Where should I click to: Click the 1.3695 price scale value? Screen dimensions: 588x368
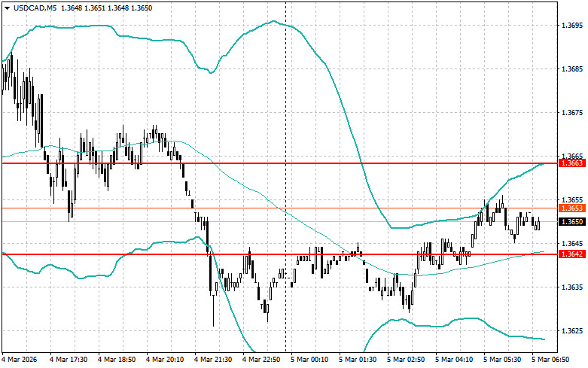pyautogui.click(x=572, y=25)
